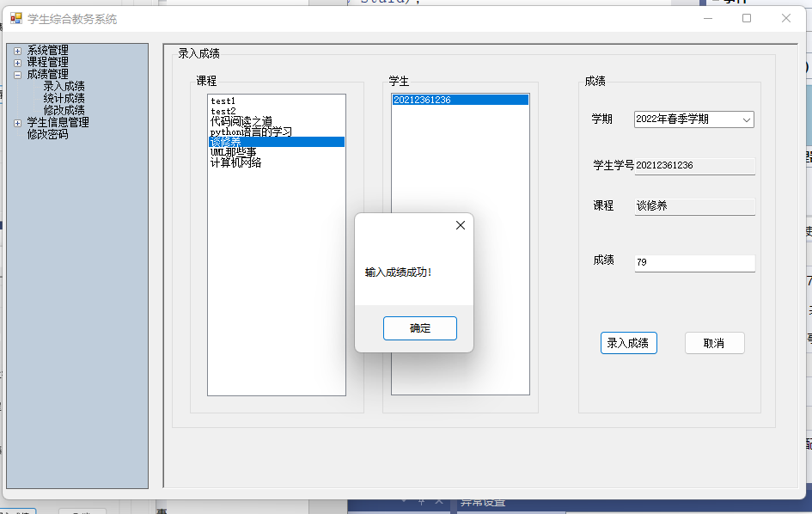Open 录入成绩 under 成绩管理
The height and width of the screenshot is (514, 812).
tap(64, 86)
